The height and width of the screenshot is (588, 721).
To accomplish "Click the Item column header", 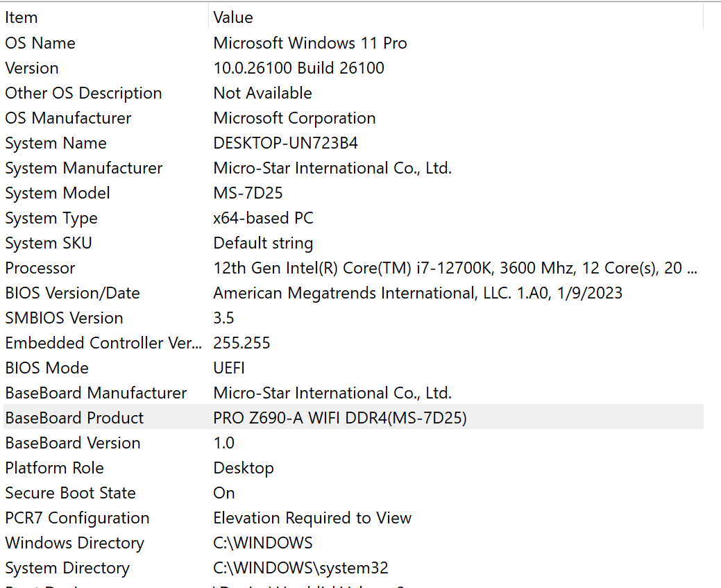I will click(21, 17).
